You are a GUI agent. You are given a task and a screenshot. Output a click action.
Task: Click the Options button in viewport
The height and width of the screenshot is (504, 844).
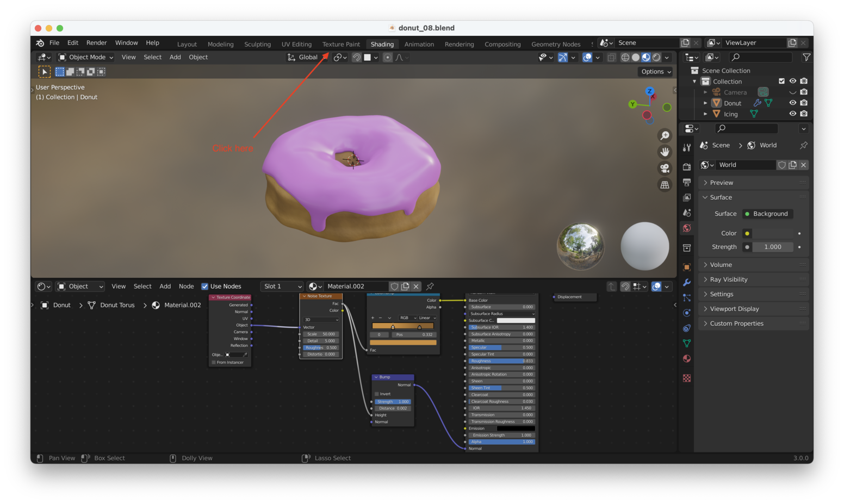click(656, 72)
